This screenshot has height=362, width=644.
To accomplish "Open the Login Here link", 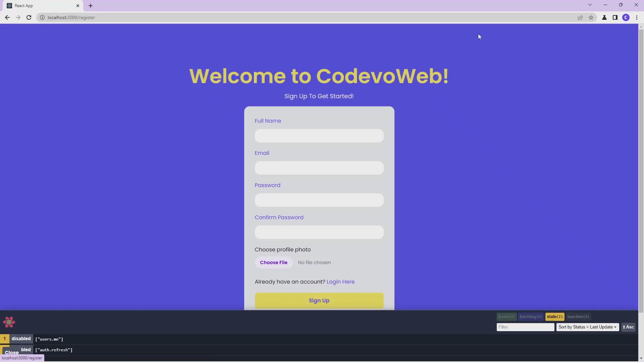I will 340,282.
